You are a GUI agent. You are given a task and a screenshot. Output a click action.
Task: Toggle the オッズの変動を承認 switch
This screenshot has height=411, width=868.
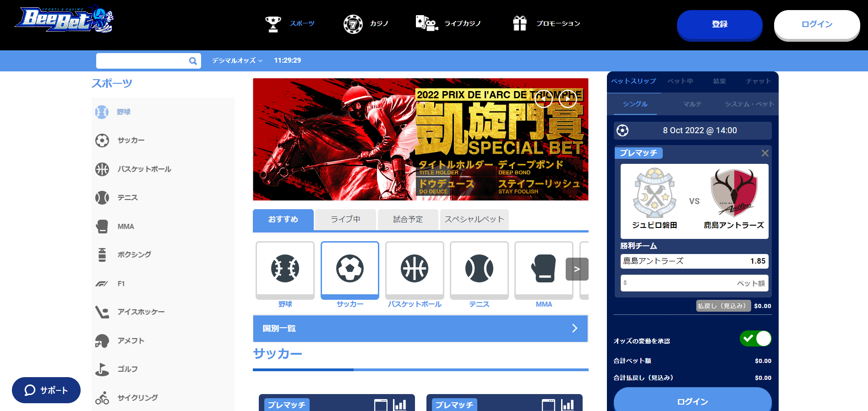coord(755,339)
